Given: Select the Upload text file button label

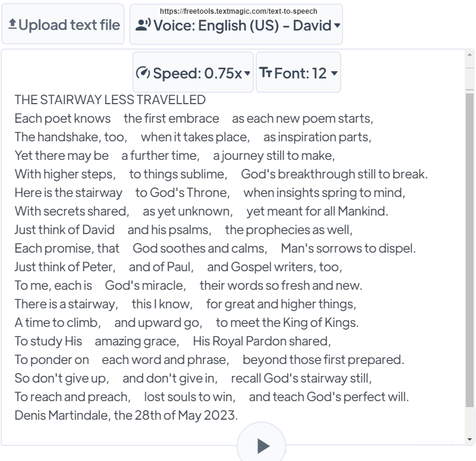Looking at the screenshot, I should [69, 25].
